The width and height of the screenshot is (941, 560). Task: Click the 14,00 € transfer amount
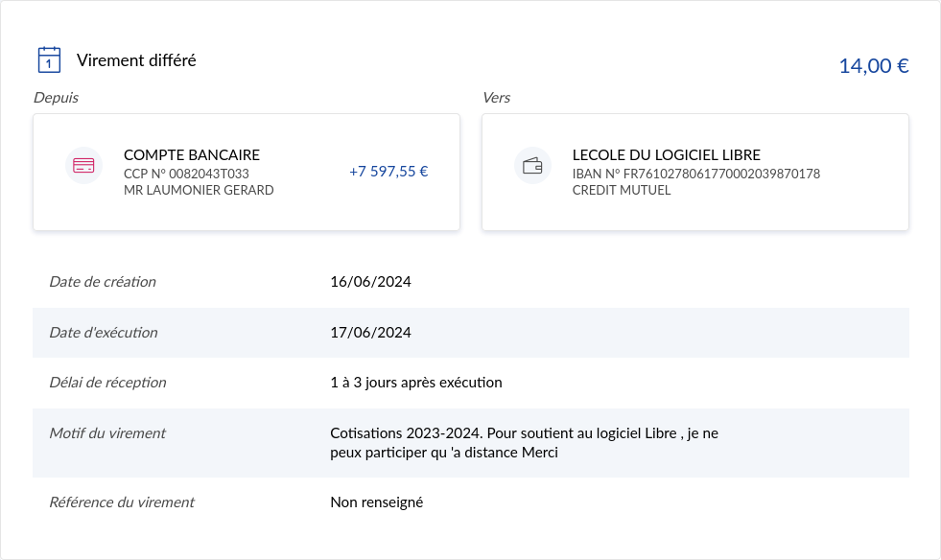(873, 66)
